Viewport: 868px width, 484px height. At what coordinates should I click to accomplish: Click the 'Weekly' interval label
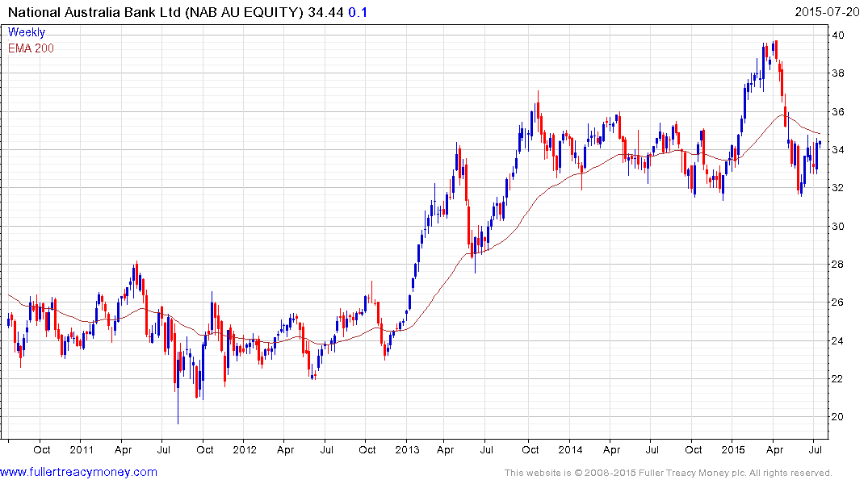pyautogui.click(x=27, y=32)
